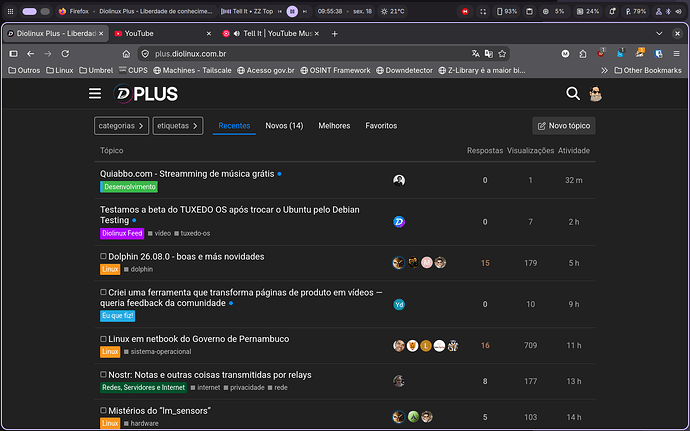Screen dimensions: 690x431
Task: Select the Recentes tab
Action: coord(234,126)
